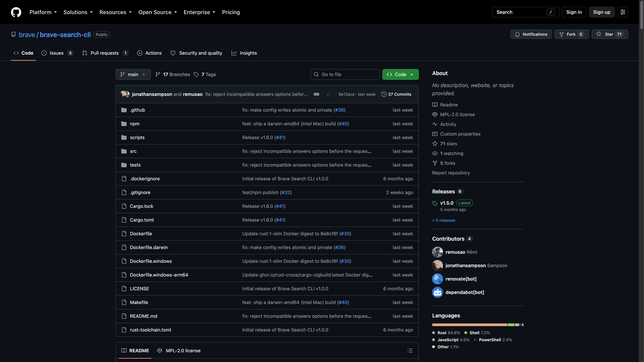The height and width of the screenshot is (362, 644).
Task: Expand the Resources menu
Action: (x=116, y=12)
